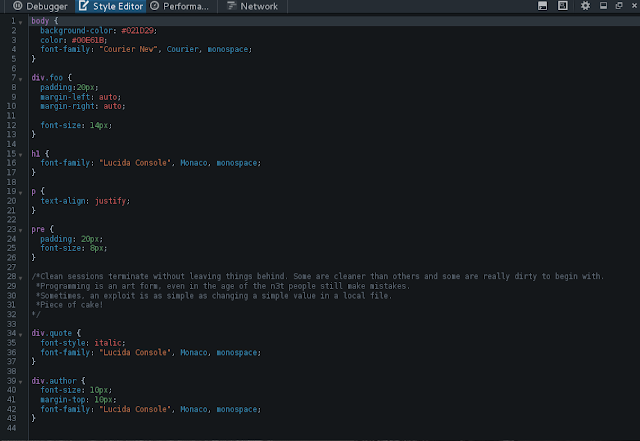Open Responsive Design Mode icon
This screenshot has width=640, height=441.
pos(563,6)
